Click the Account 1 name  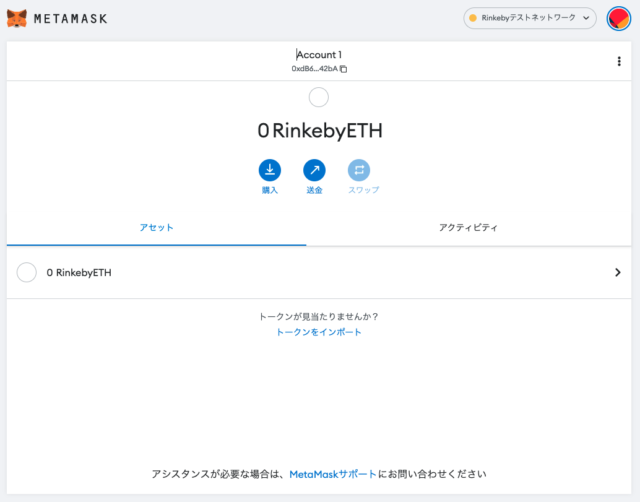(x=319, y=55)
